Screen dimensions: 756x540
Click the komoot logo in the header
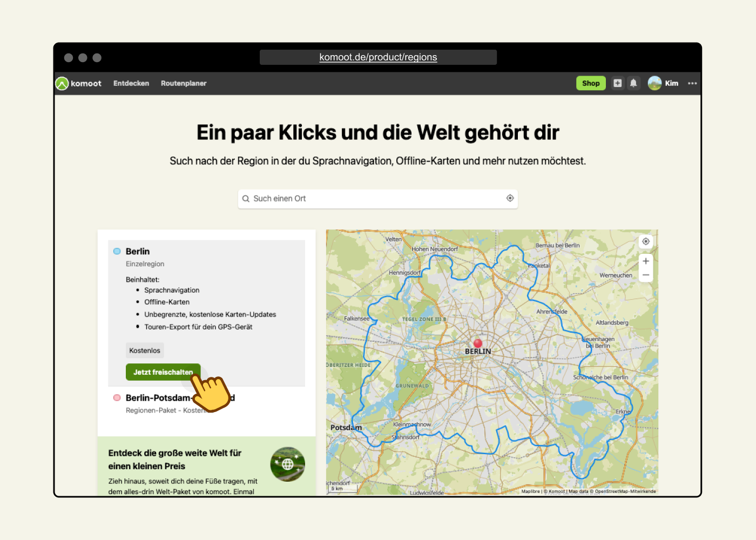click(x=78, y=83)
